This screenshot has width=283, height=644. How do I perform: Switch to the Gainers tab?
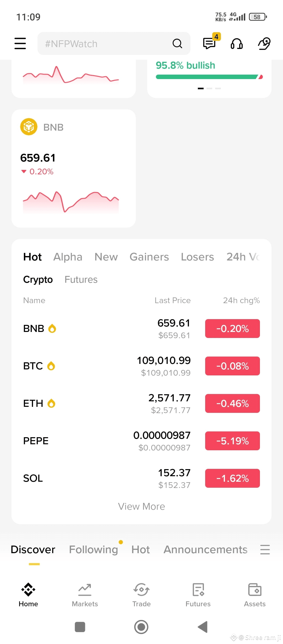point(149,257)
